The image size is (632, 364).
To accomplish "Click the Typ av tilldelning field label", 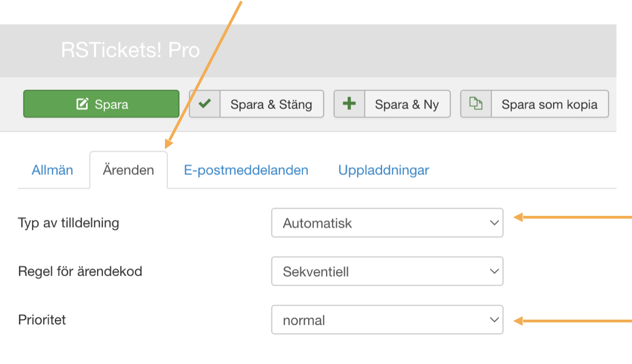I will click(68, 223).
